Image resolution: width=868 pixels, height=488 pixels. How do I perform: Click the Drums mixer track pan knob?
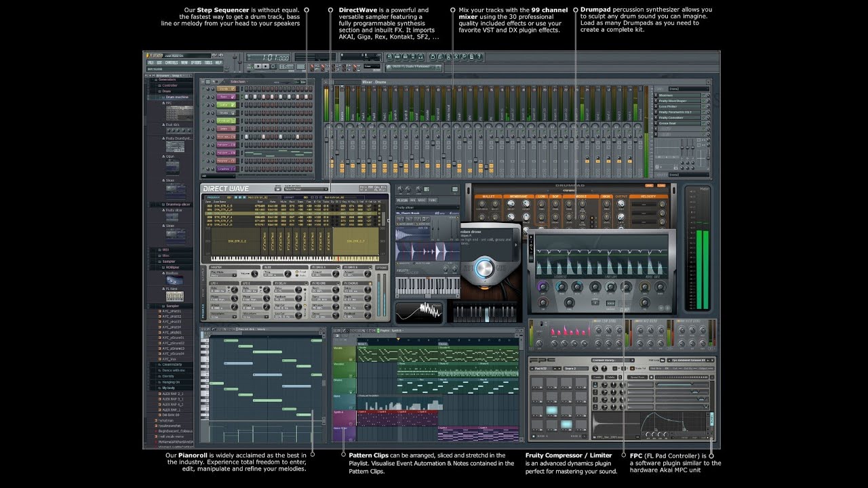click(339, 125)
